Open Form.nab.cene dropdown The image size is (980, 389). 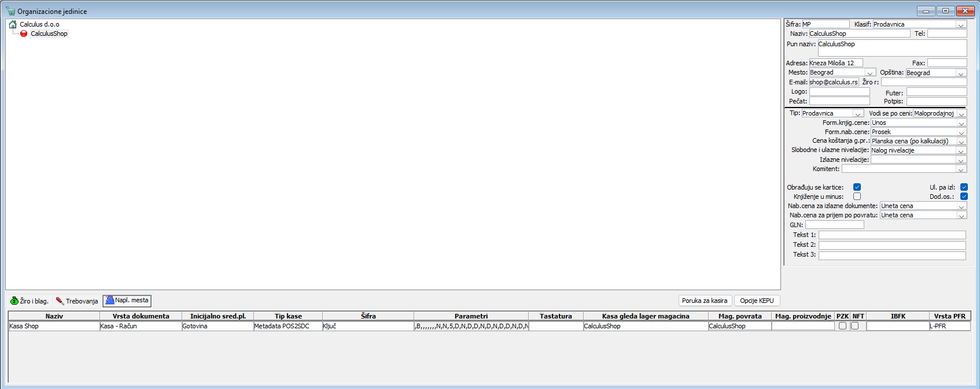961,132
